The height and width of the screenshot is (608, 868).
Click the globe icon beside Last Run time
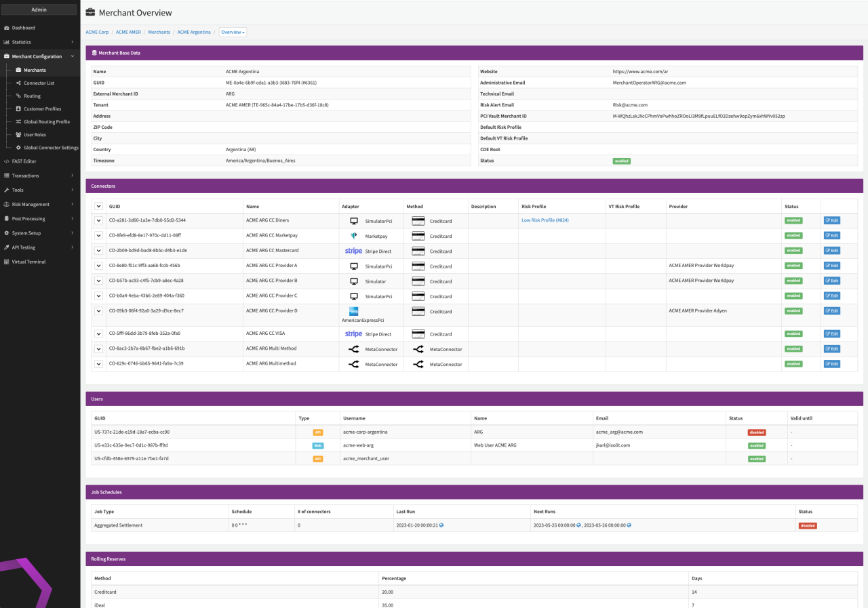pyautogui.click(x=441, y=525)
